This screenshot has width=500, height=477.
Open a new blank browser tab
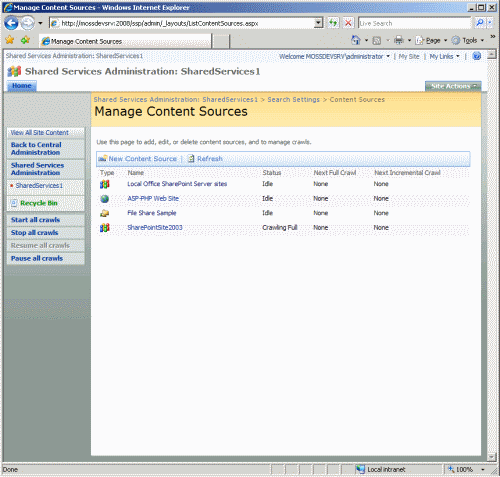(x=221, y=42)
